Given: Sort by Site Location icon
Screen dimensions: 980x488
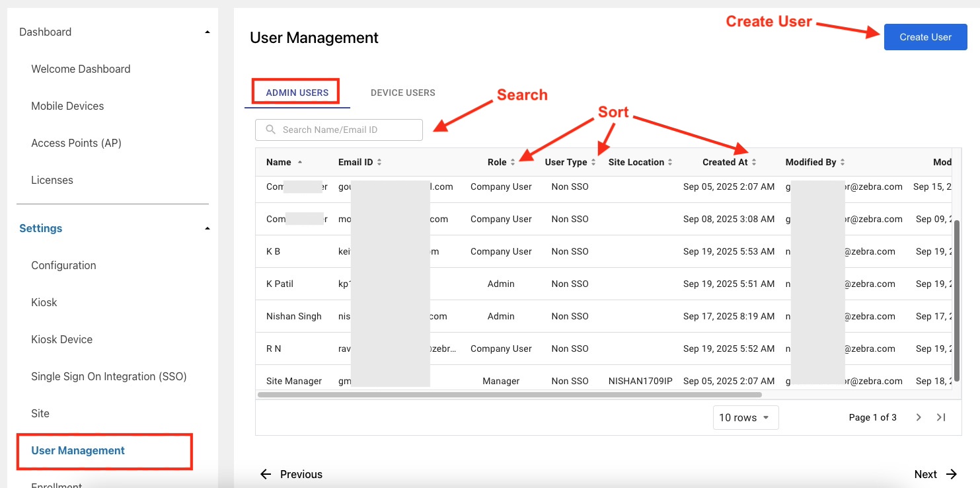Looking at the screenshot, I should (670, 162).
